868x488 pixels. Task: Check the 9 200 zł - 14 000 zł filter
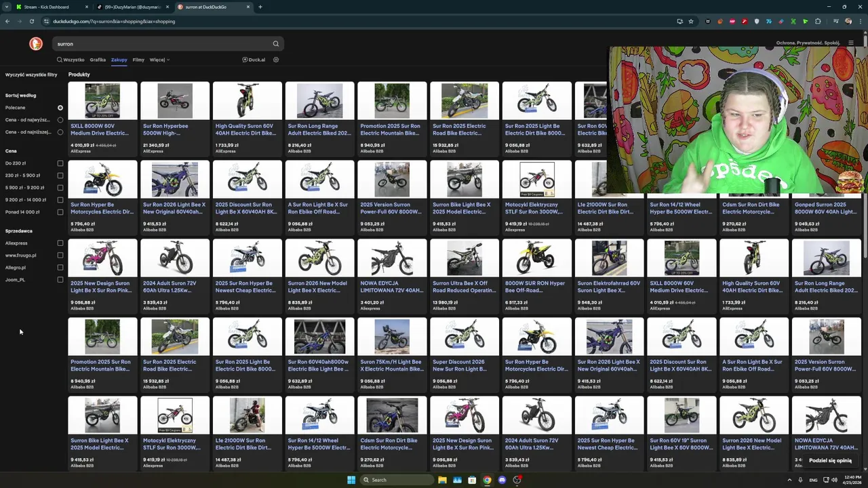pos(60,200)
